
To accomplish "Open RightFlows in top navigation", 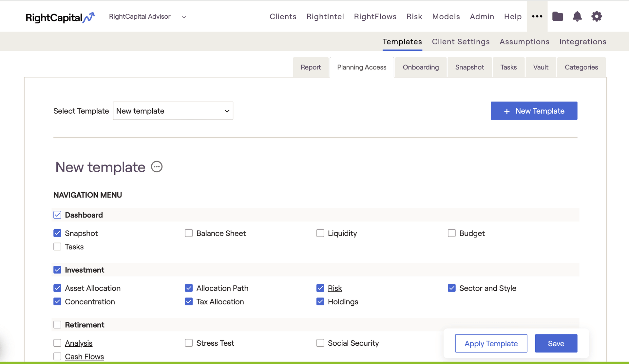I will 375,16.
